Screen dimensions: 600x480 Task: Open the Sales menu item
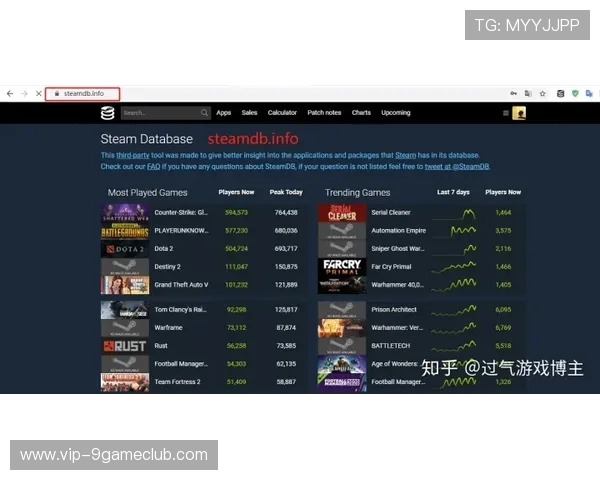point(249,113)
